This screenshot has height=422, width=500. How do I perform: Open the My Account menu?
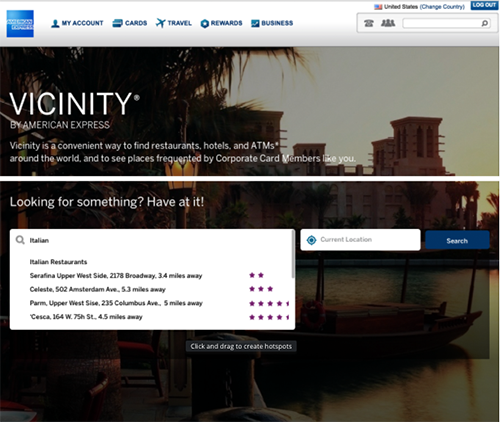click(x=77, y=23)
